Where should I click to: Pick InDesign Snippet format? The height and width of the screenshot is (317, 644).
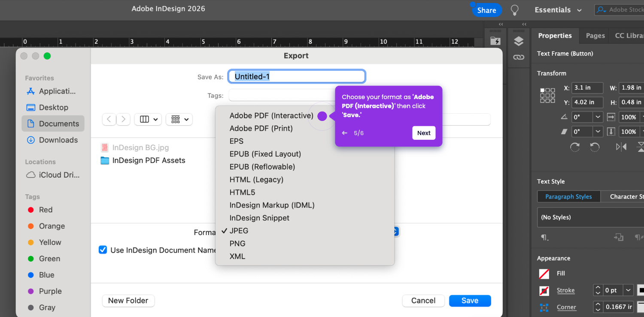pyautogui.click(x=259, y=218)
